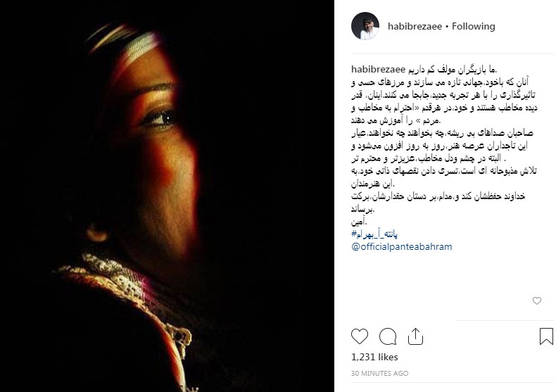
Task: Save the post with the bookmark icon
Action: [x=546, y=336]
